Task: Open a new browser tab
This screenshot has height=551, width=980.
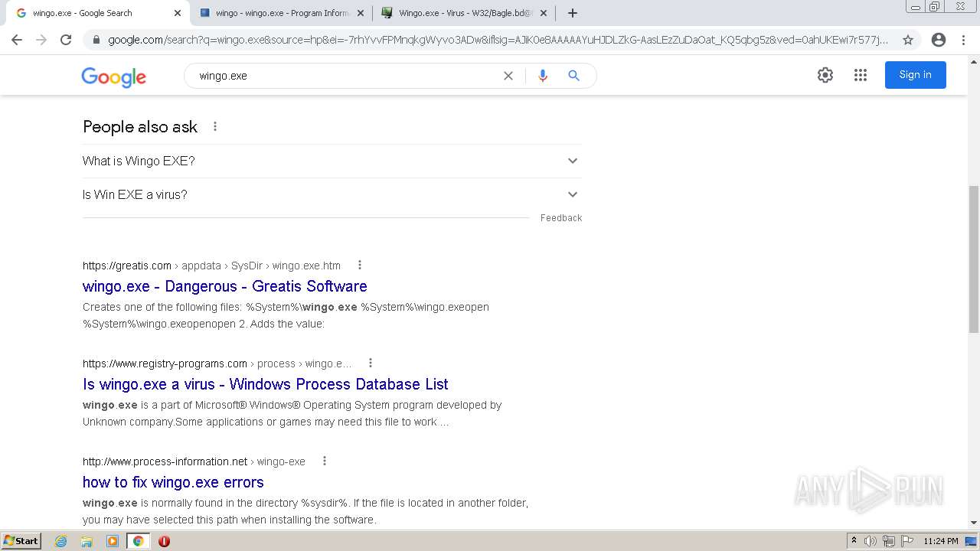Action: [573, 13]
